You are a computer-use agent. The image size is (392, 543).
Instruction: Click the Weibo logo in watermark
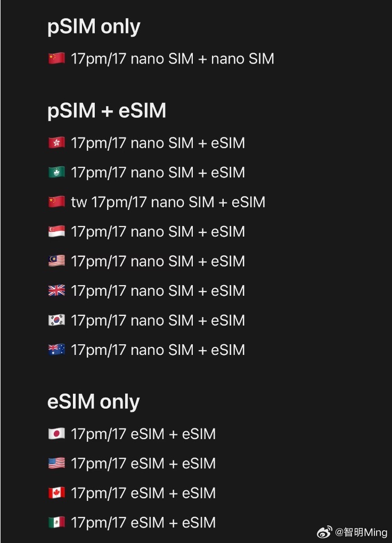point(324,532)
